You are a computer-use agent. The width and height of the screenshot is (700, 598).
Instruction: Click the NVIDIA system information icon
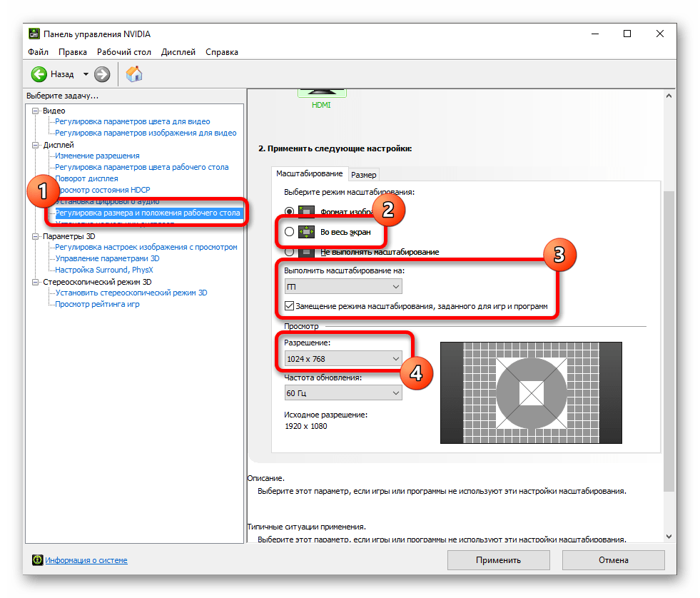37,560
